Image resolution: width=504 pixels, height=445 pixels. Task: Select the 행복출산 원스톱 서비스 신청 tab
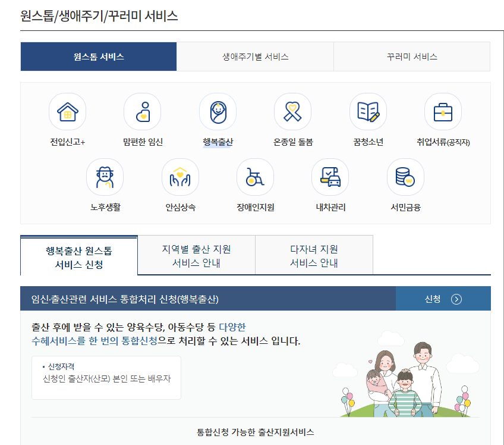click(x=78, y=254)
